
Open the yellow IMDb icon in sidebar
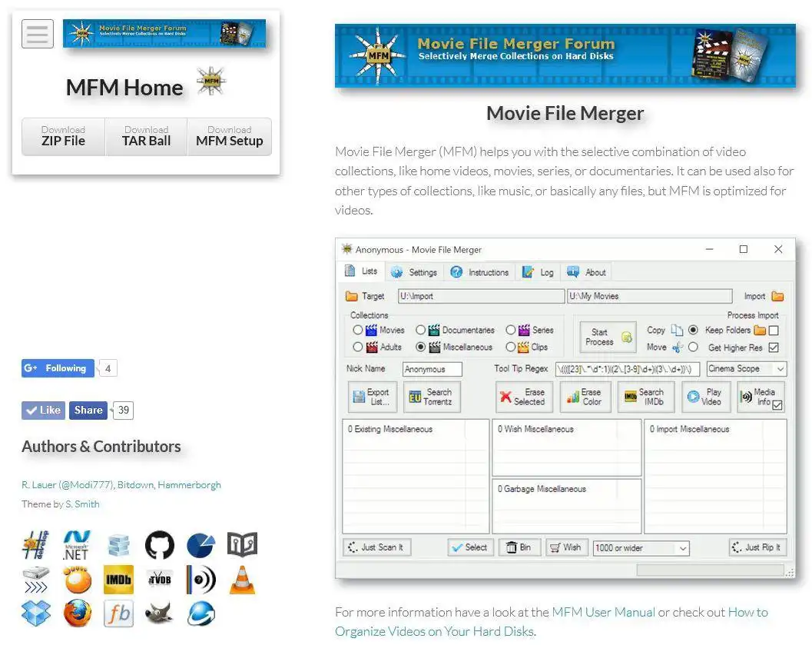coord(118,580)
